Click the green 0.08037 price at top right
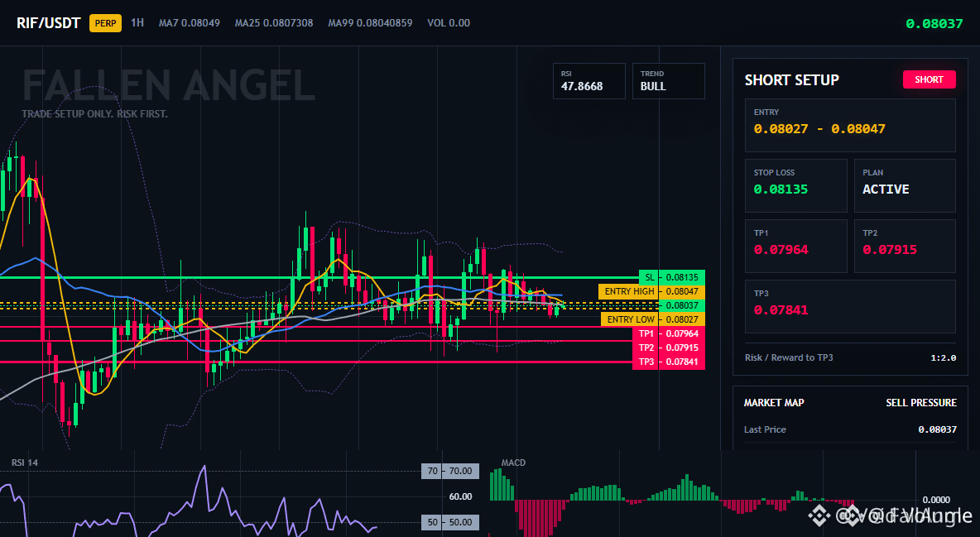Screen dimensions: 980x537 (x=934, y=24)
